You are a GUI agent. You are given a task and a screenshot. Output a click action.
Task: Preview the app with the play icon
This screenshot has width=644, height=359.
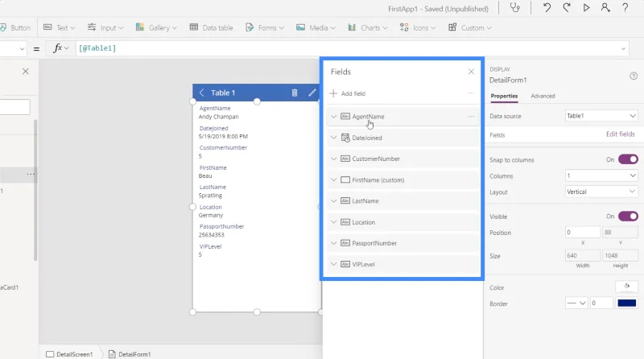(x=586, y=8)
